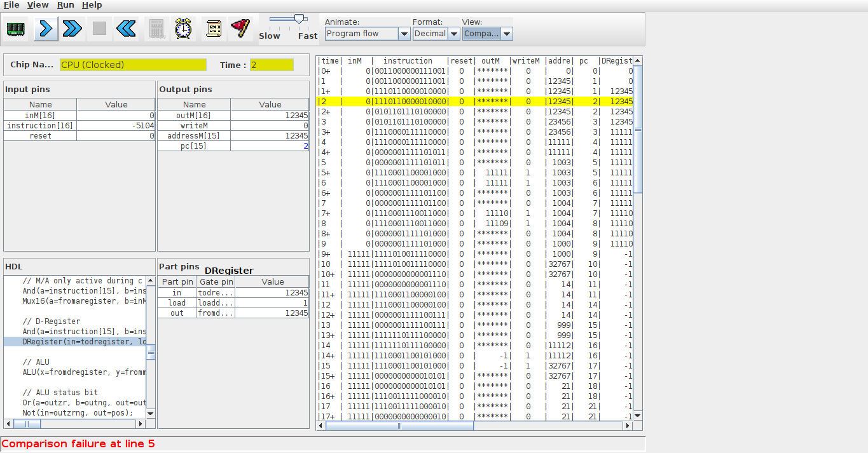Reset script with the rewind arrows
868x453 pixels.
pos(127,29)
